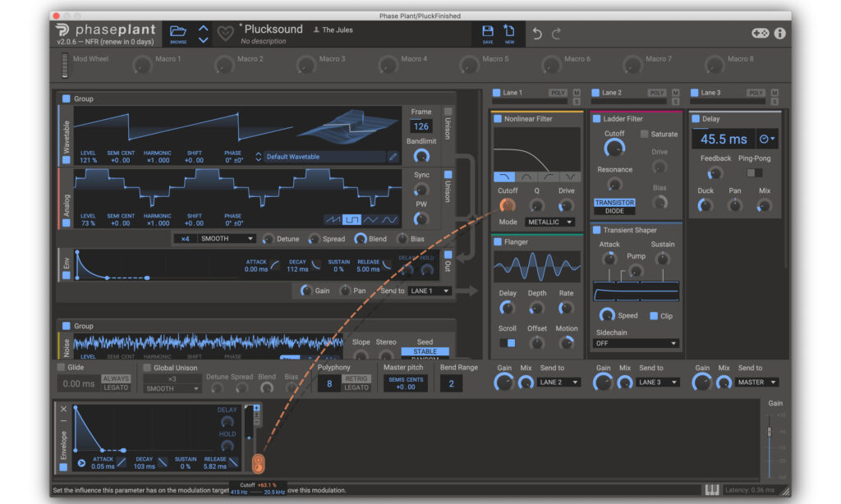
Task: Click the Attack curve shape icon in the Envelope modulator
Action: 122,462
